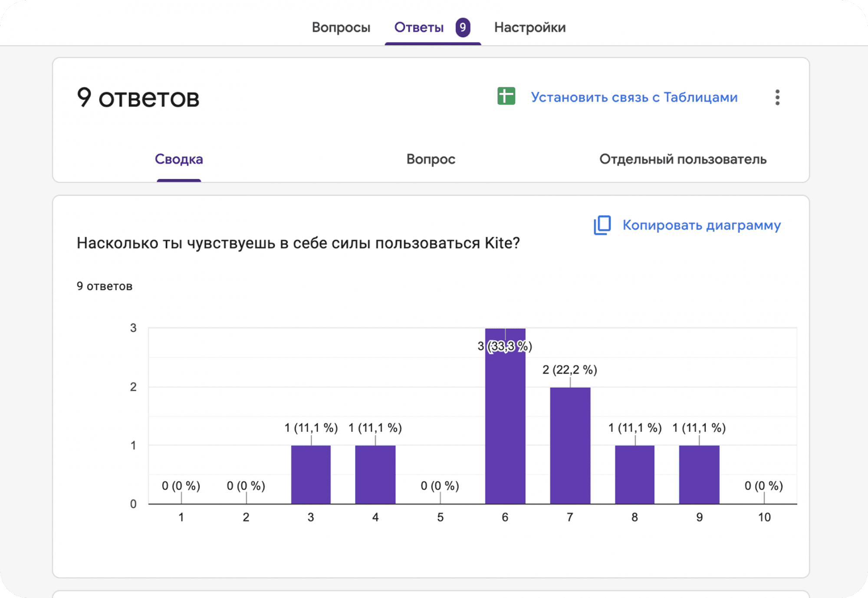Go to the Настройки tab

(530, 27)
